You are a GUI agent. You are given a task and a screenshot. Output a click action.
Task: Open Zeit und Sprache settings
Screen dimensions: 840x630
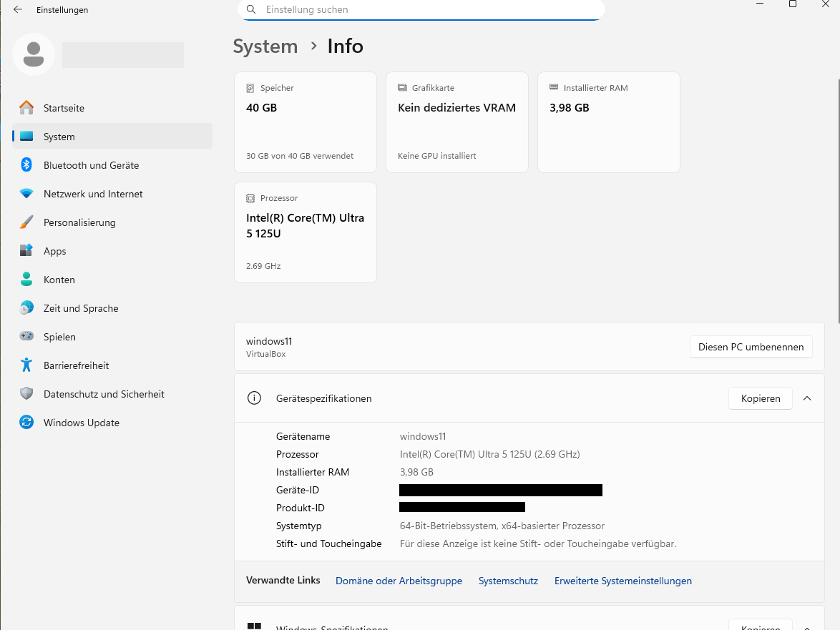click(81, 308)
